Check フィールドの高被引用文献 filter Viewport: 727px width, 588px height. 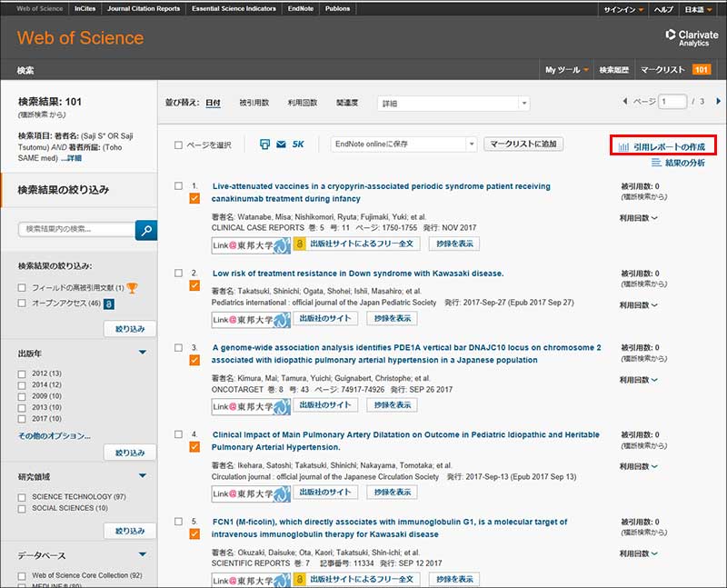(22, 288)
